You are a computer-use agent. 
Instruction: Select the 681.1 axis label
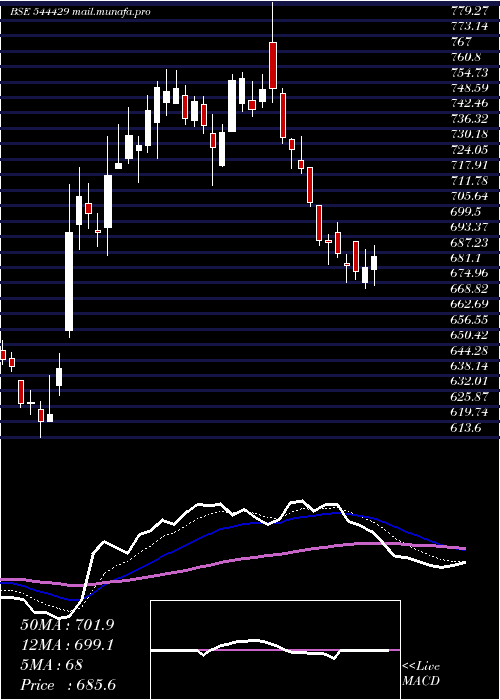point(466,258)
